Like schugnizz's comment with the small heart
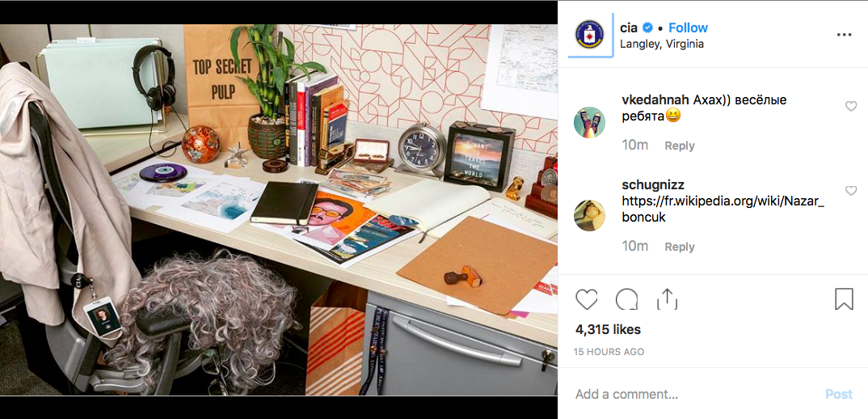The image size is (868, 419). pos(851,191)
